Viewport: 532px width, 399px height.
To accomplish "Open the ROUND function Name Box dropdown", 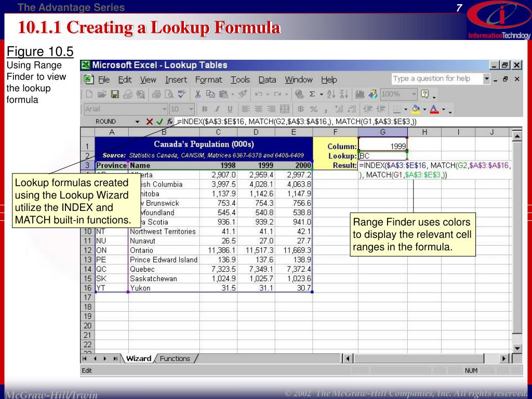I will coord(137,122).
